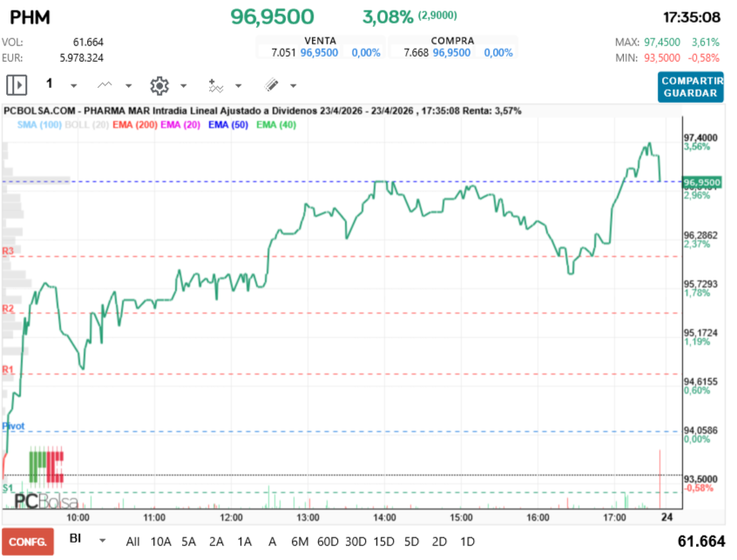The width and height of the screenshot is (737, 560).
Task: Open the chart settings gear
Action: (159, 84)
